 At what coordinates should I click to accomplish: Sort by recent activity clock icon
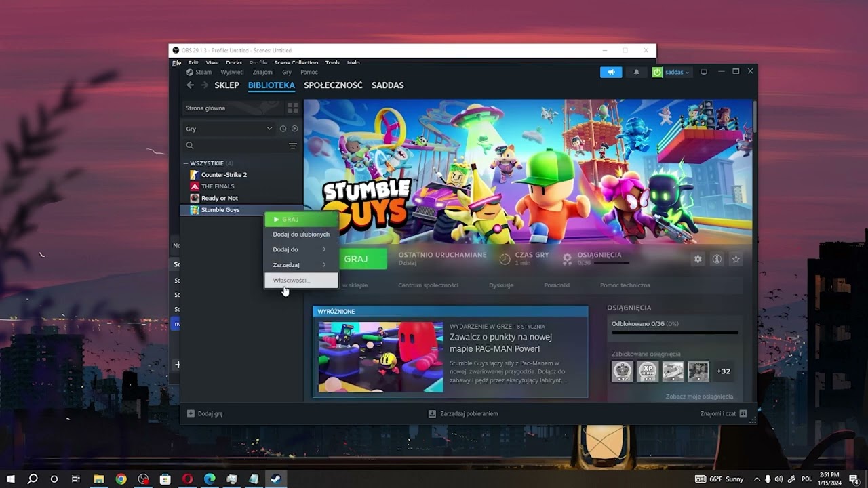click(x=283, y=129)
